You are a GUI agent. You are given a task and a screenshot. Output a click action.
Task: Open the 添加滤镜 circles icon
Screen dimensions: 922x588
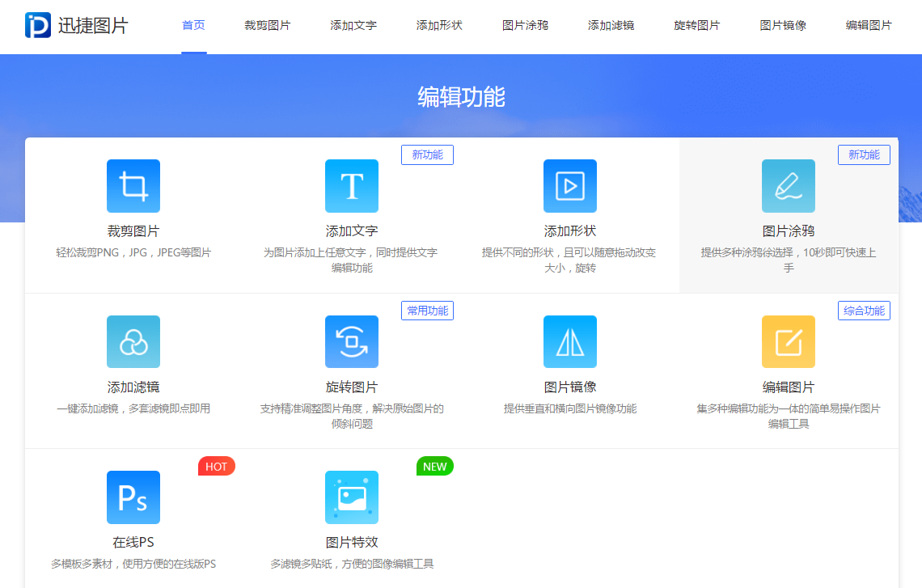pyautogui.click(x=133, y=341)
